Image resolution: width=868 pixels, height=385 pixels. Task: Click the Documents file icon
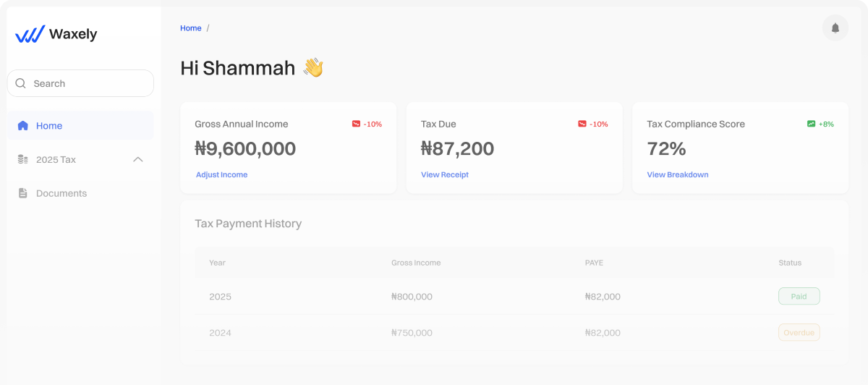pyautogui.click(x=23, y=193)
